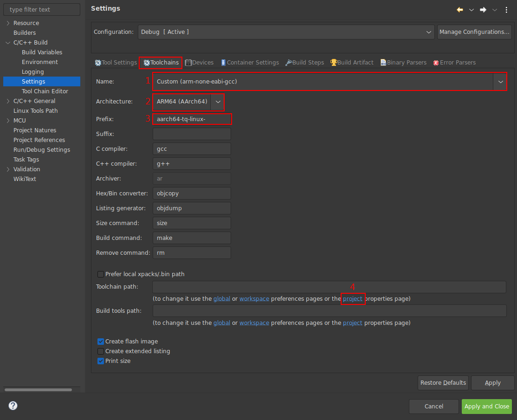Select Project References item
The width and height of the screenshot is (517, 420).
click(39, 140)
